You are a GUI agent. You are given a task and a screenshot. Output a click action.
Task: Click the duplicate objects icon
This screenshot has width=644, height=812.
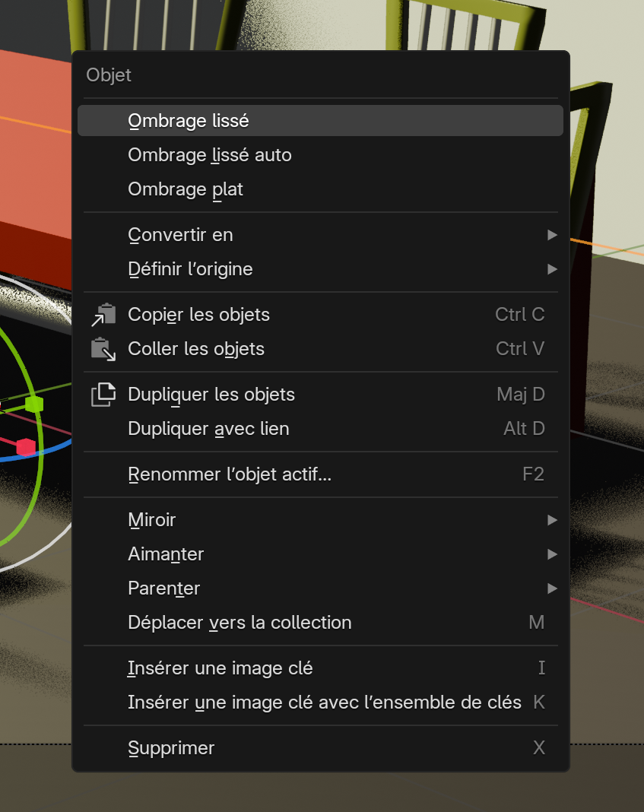103,395
